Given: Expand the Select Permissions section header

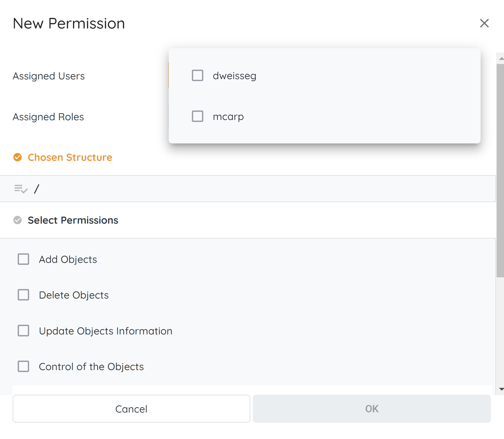Looking at the screenshot, I should click(73, 220).
